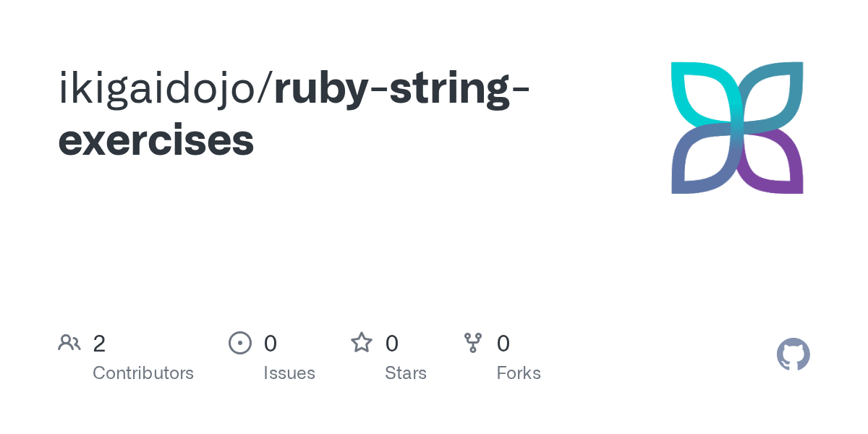This screenshot has width=868, height=434.
Task: Click the Stars label
Action: click(x=406, y=373)
